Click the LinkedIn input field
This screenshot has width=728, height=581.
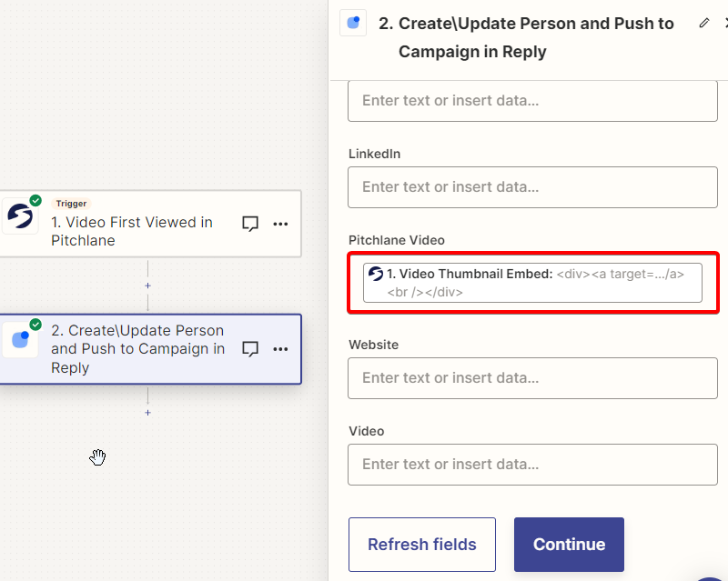click(x=532, y=187)
